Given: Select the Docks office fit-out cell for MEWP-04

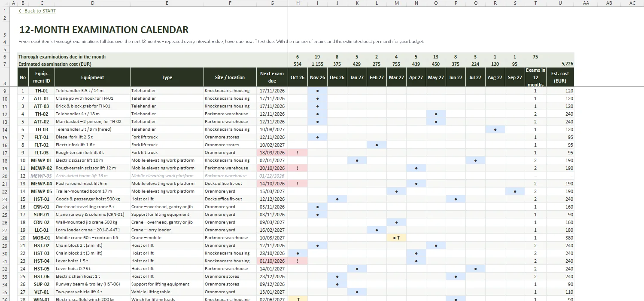Looking at the screenshot, I should coord(230,184).
